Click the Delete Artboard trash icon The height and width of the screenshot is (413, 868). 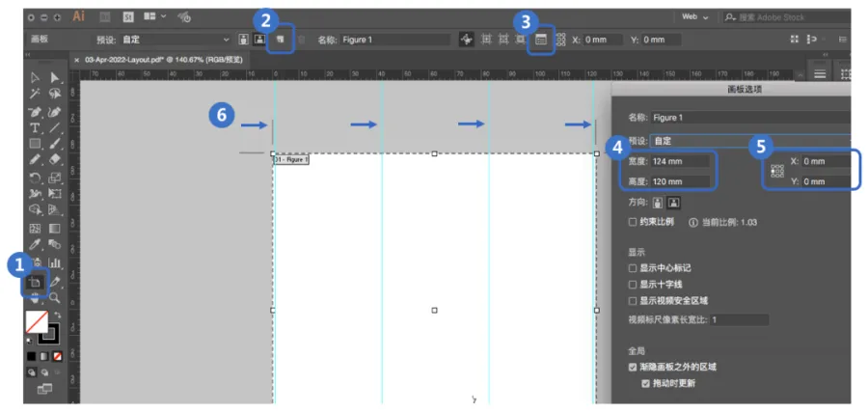301,40
